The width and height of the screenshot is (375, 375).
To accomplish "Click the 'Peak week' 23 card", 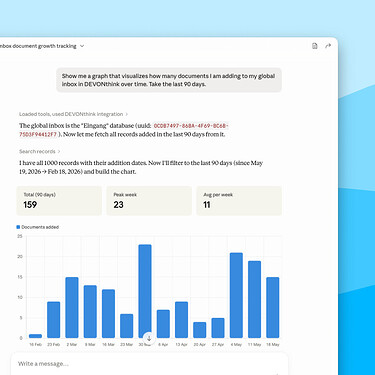I will tap(149, 201).
